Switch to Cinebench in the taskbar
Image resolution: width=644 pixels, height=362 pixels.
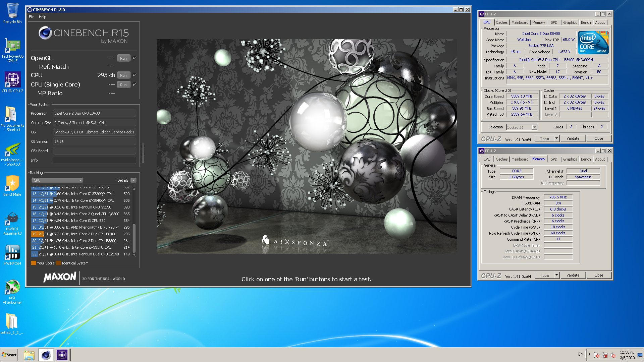pos(46,355)
